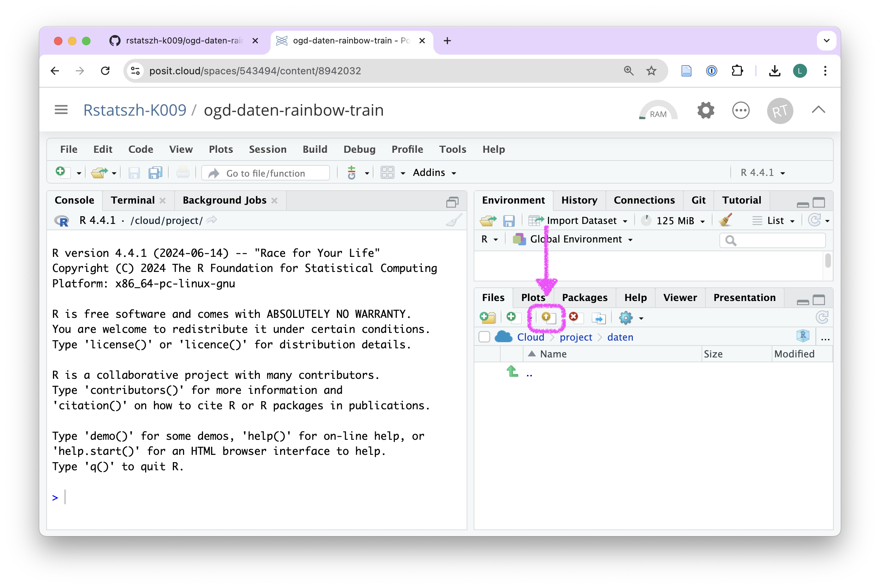Open the Tools menu
Viewport: 880px width, 588px height.
[x=452, y=149]
